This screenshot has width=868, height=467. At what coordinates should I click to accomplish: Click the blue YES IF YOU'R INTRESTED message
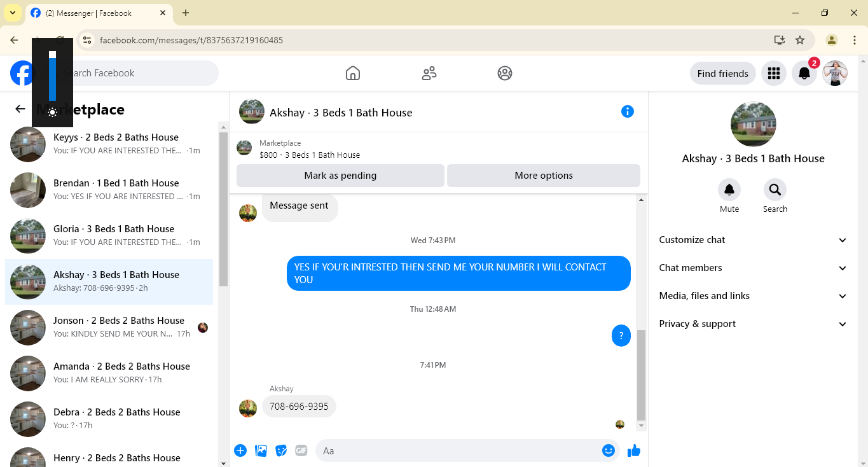tap(458, 274)
